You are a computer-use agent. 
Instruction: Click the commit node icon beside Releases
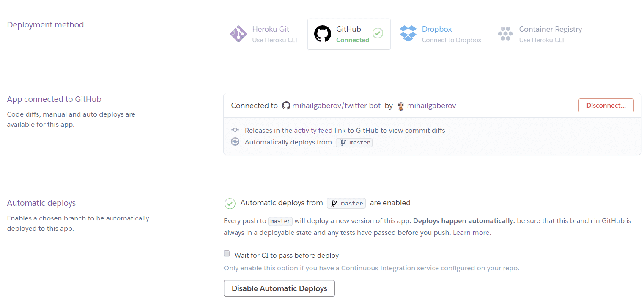tap(235, 130)
